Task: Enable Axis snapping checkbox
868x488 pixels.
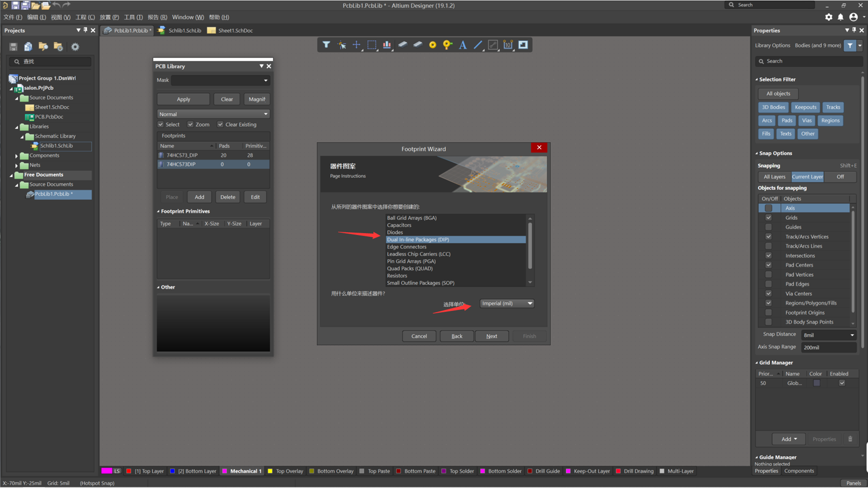Action: pyautogui.click(x=769, y=208)
